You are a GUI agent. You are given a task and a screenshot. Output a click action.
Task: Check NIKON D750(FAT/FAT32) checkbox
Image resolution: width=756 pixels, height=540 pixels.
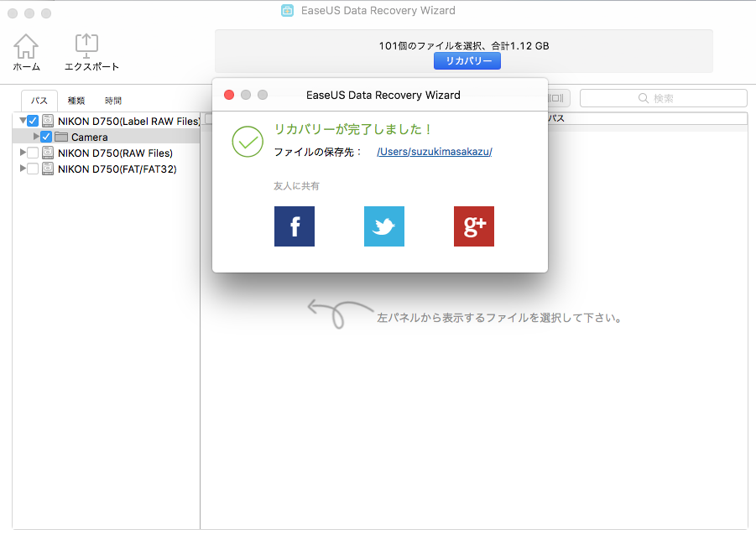pyautogui.click(x=33, y=169)
